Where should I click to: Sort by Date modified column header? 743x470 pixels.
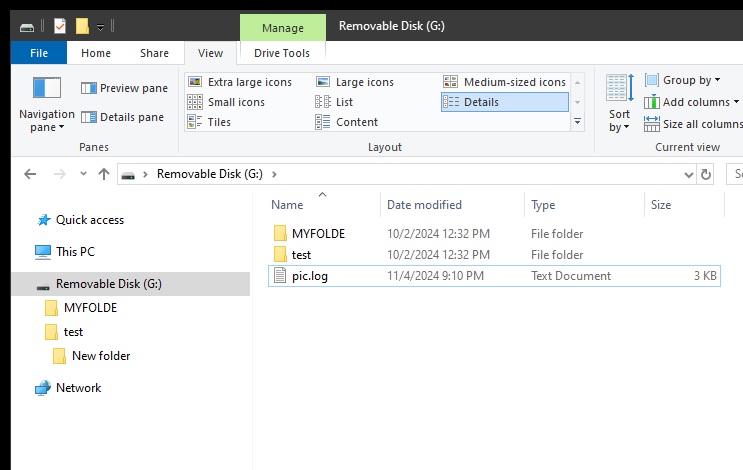tap(424, 205)
